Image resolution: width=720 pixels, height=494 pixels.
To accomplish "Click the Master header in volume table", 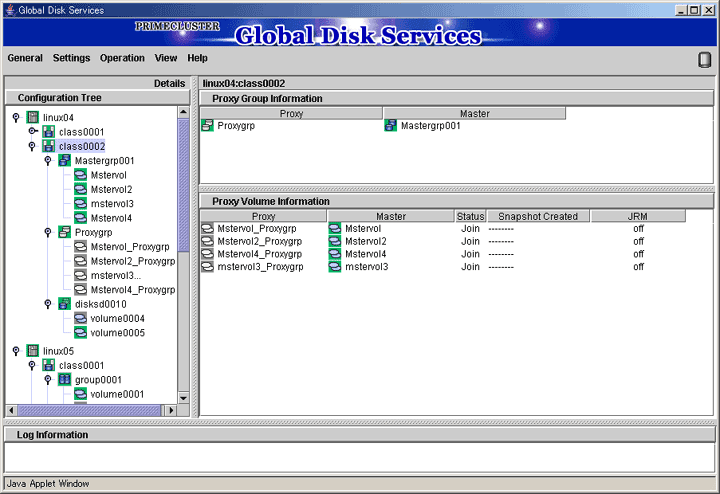I will [391, 216].
